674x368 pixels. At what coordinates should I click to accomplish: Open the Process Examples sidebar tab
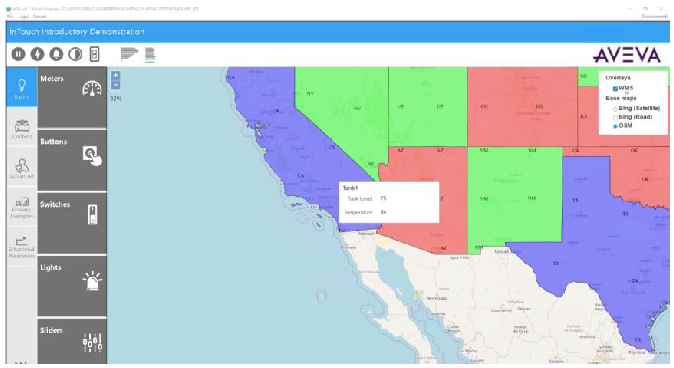(21, 208)
